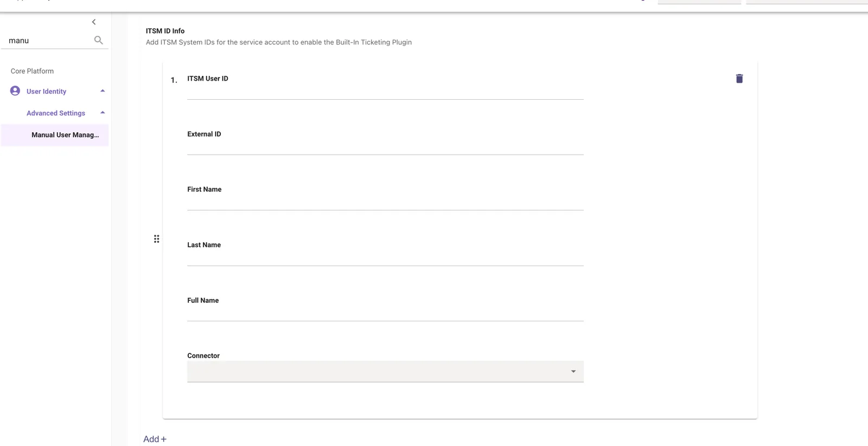The image size is (868, 446).
Task: Click the ITSM ID Info heading
Action: pyautogui.click(x=165, y=31)
